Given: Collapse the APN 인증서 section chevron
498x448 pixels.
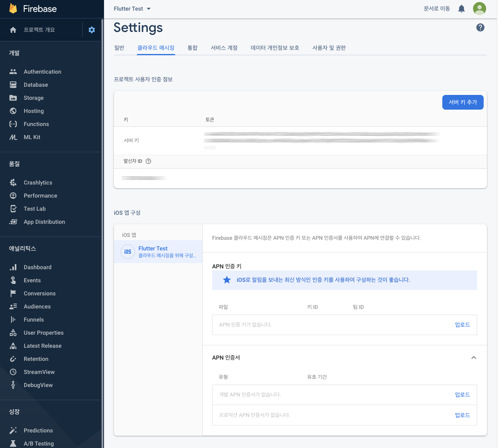Looking at the screenshot, I should point(474,358).
